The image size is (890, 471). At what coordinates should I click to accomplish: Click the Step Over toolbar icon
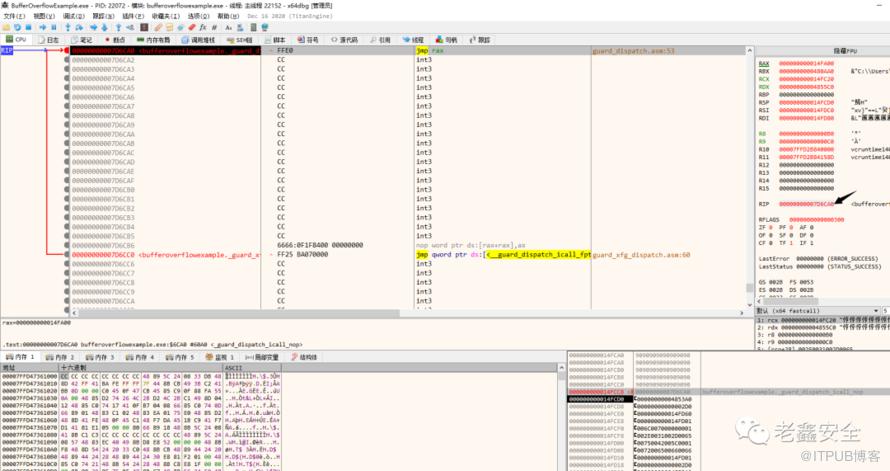[x=80, y=28]
